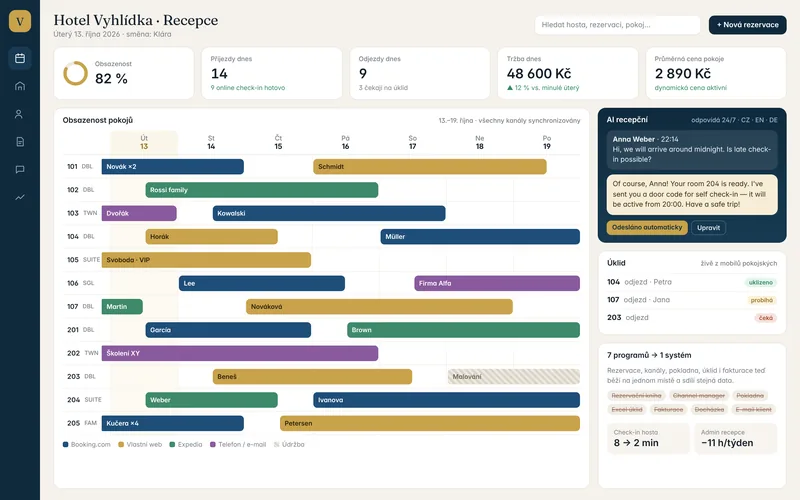Click the Tržba dnes 48 600 Kč card

[x=568, y=73]
